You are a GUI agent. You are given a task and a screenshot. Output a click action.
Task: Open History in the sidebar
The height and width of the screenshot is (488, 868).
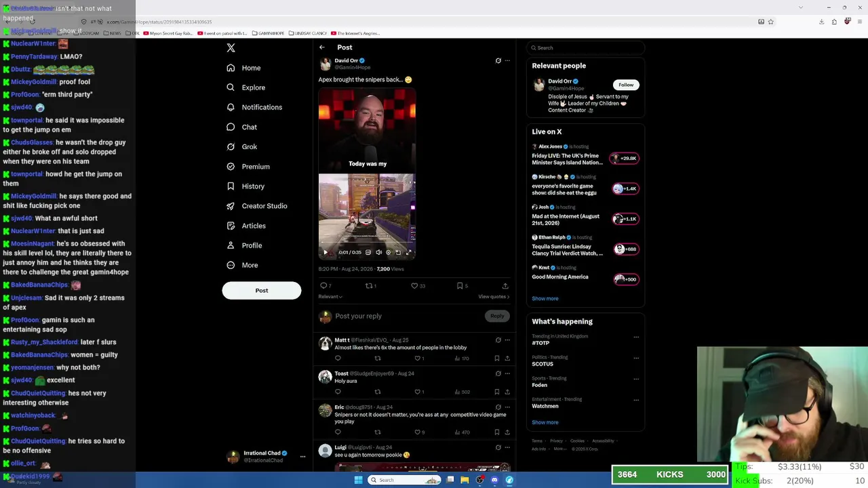pyautogui.click(x=245, y=186)
